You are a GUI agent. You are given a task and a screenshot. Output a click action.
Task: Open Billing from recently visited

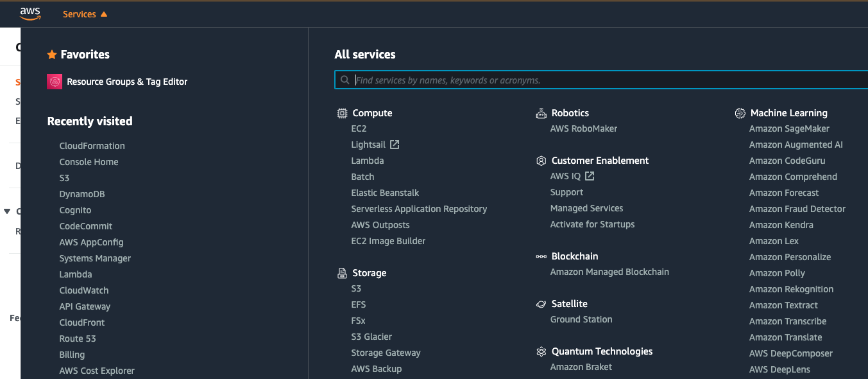72,355
